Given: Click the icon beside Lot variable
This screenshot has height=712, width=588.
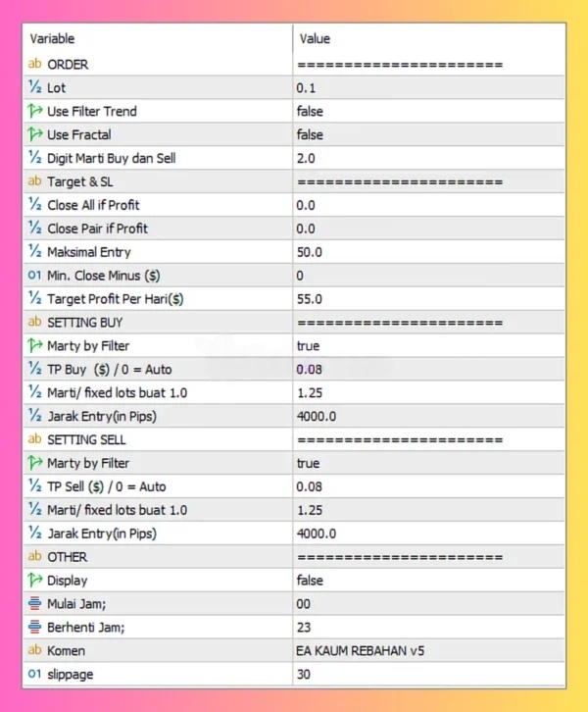Looking at the screenshot, I should 35,87.
